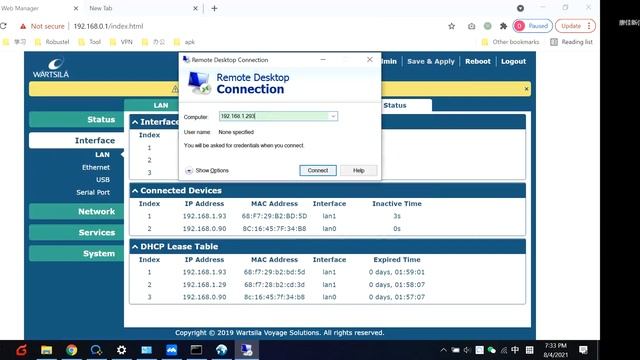640x360 pixels.
Task: Click the Connect button
Action: coord(318,171)
